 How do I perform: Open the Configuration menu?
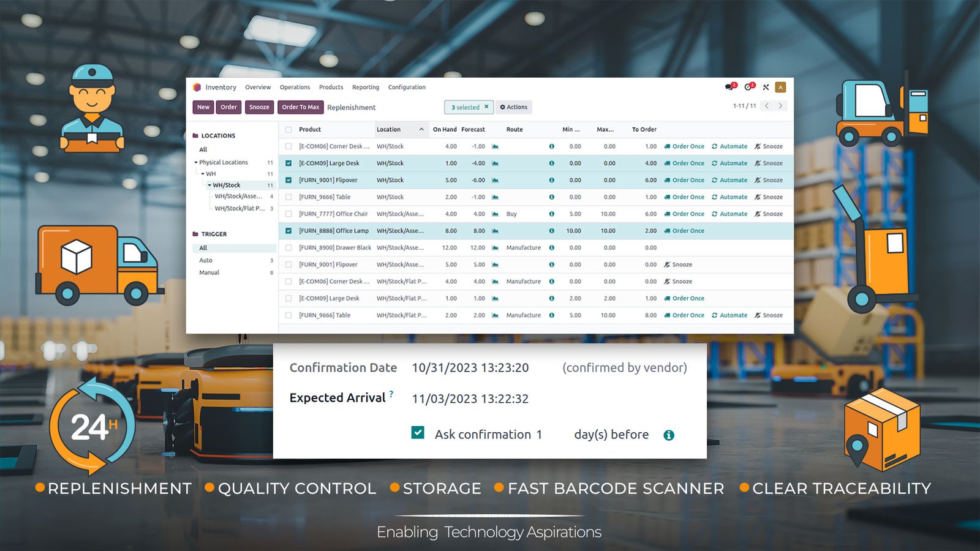407,88
